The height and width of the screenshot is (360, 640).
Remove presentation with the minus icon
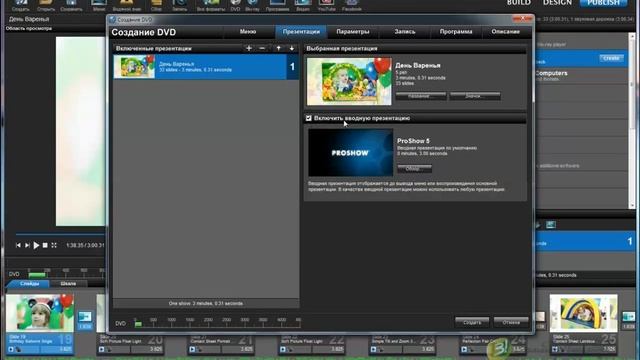(x=262, y=48)
